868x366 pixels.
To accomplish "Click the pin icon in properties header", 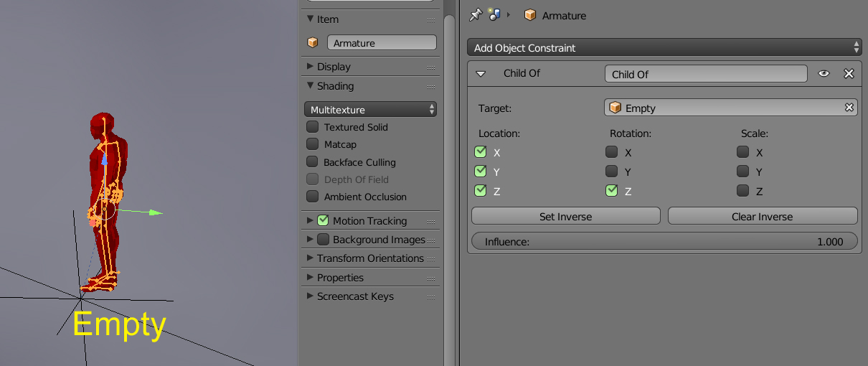I will pyautogui.click(x=475, y=14).
